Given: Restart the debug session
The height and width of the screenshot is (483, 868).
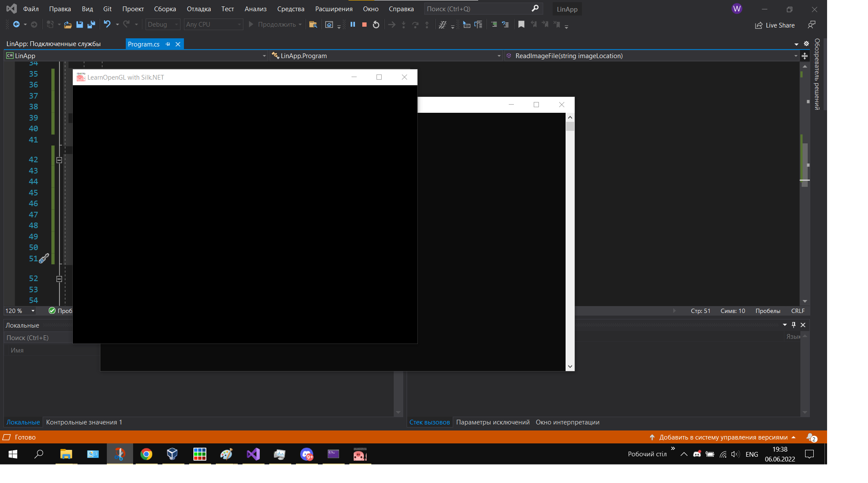Looking at the screenshot, I should (376, 25).
